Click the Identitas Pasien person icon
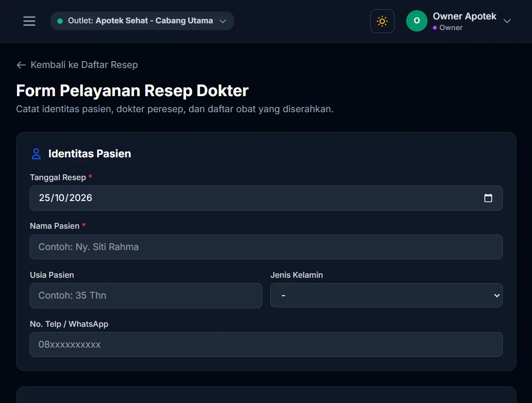 (36, 154)
